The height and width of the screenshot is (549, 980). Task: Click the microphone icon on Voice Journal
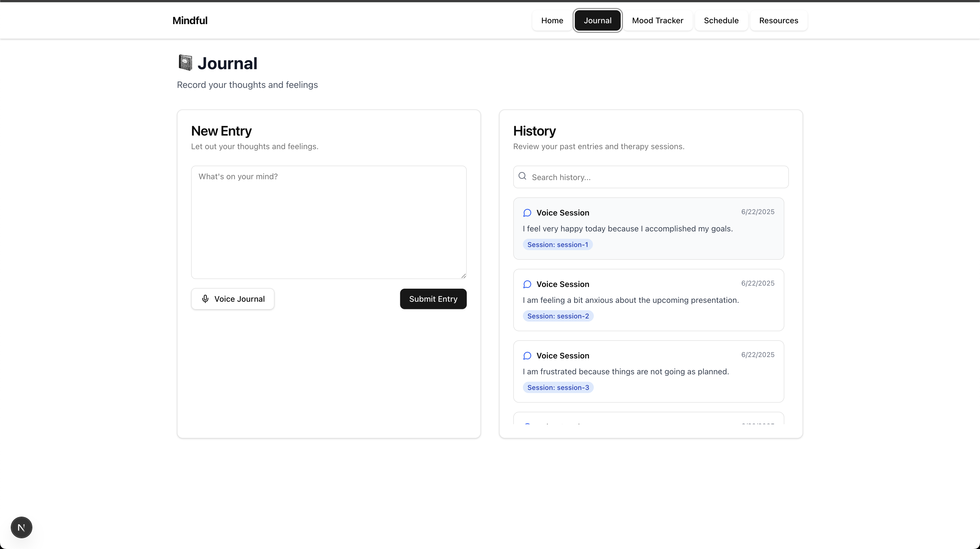(x=205, y=299)
